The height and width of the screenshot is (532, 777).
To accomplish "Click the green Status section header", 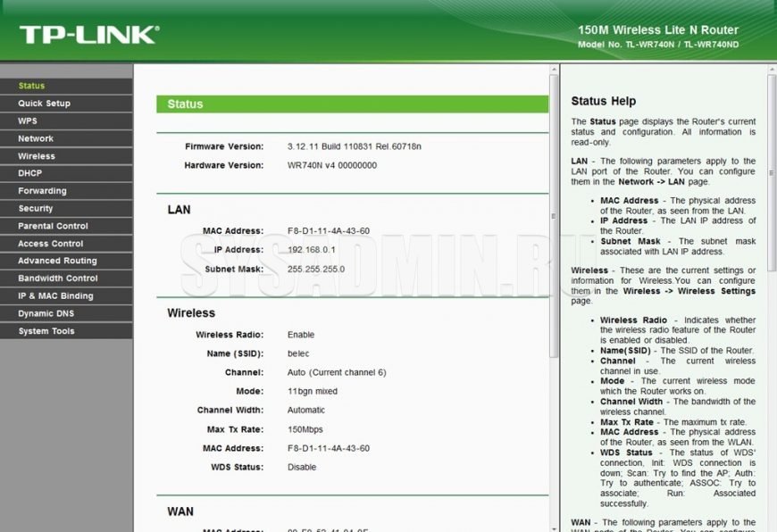I will click(352, 104).
